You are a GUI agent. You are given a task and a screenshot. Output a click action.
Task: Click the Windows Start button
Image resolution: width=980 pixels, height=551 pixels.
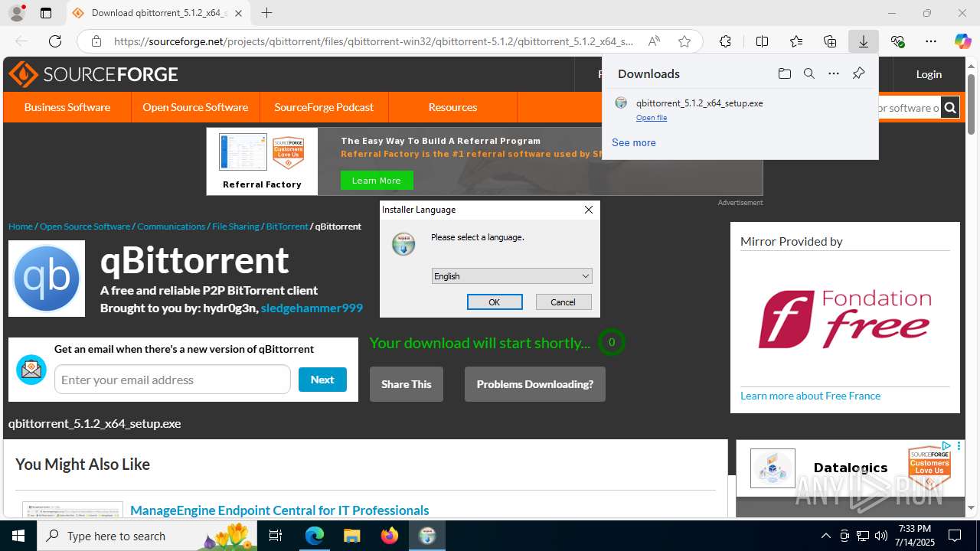point(18,536)
